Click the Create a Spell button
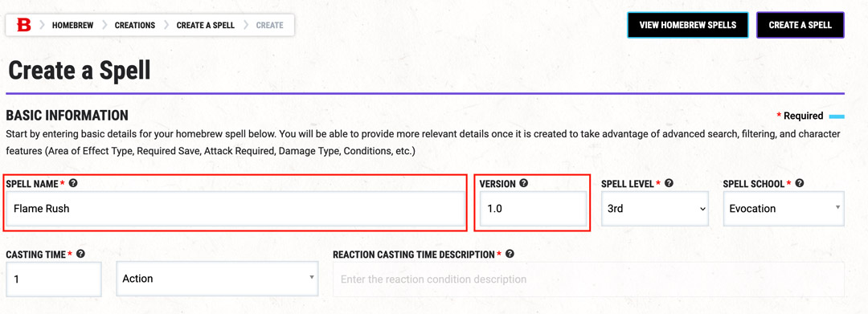Viewport: 868px width, 314px height. [800, 25]
